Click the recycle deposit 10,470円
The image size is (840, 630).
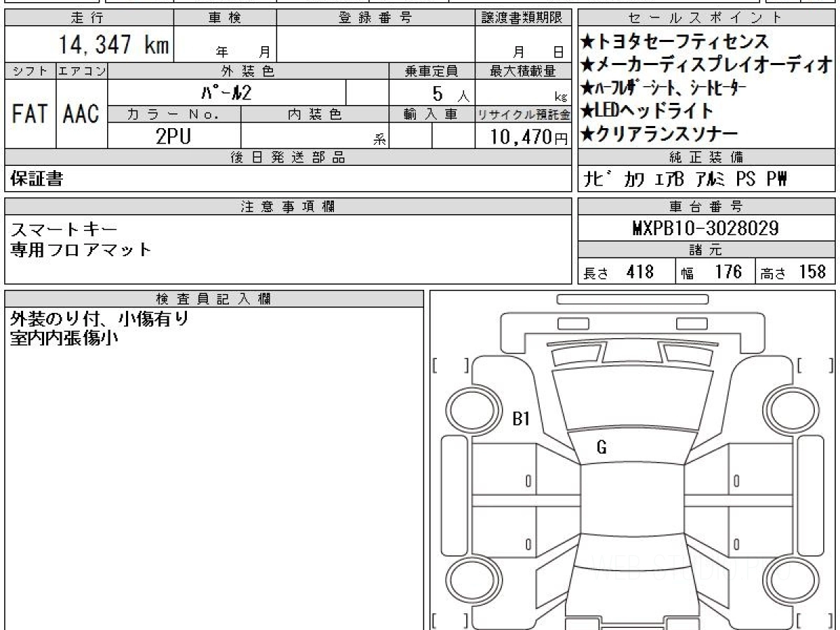point(529,136)
